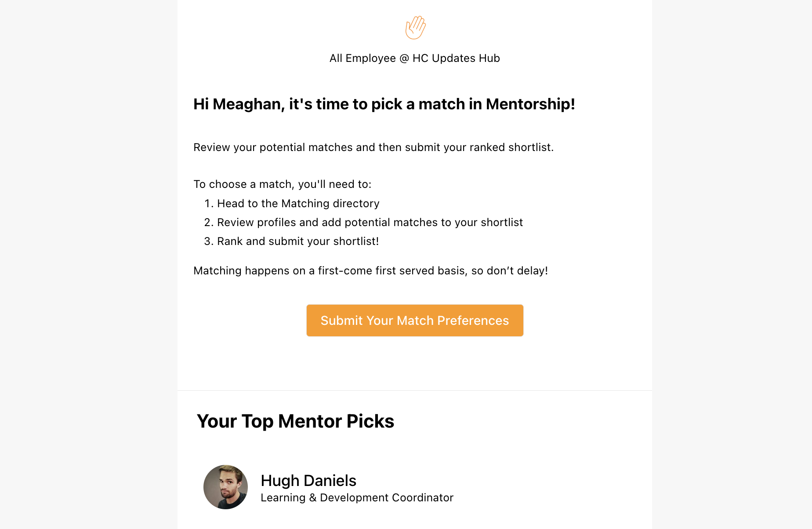Select the Head to the Matching directory step
Screen dimensions: 812x529
pyautogui.click(x=298, y=204)
